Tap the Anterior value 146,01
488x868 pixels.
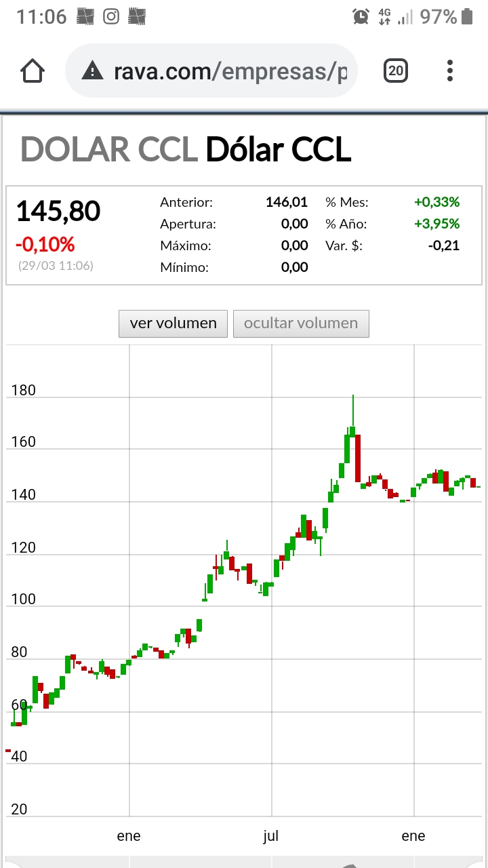click(x=287, y=202)
